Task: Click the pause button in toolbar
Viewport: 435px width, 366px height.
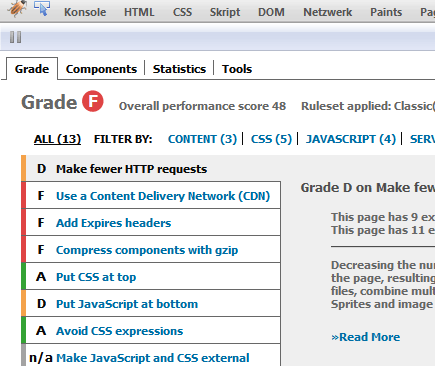Action: tap(16, 37)
